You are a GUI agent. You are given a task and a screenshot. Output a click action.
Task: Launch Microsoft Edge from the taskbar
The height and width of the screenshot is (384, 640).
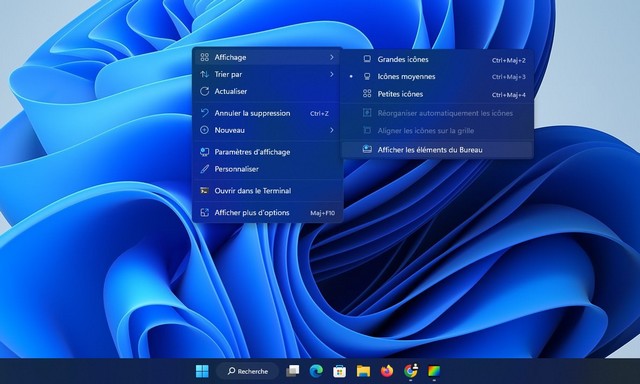(316, 371)
